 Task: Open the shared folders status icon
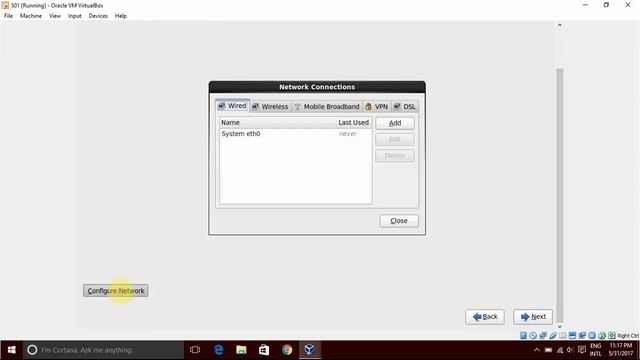point(562,336)
